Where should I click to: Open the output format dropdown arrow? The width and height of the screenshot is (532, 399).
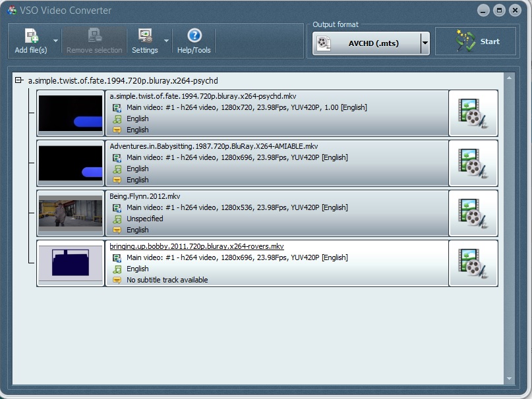click(425, 43)
